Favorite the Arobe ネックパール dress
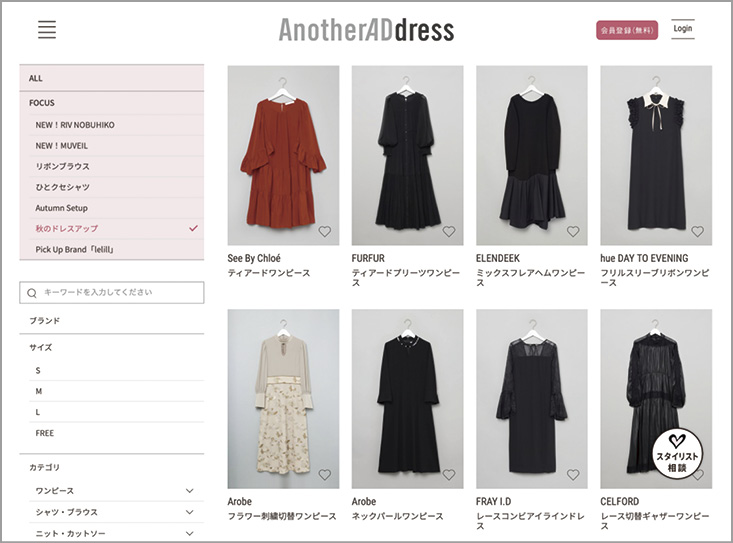 (x=449, y=475)
